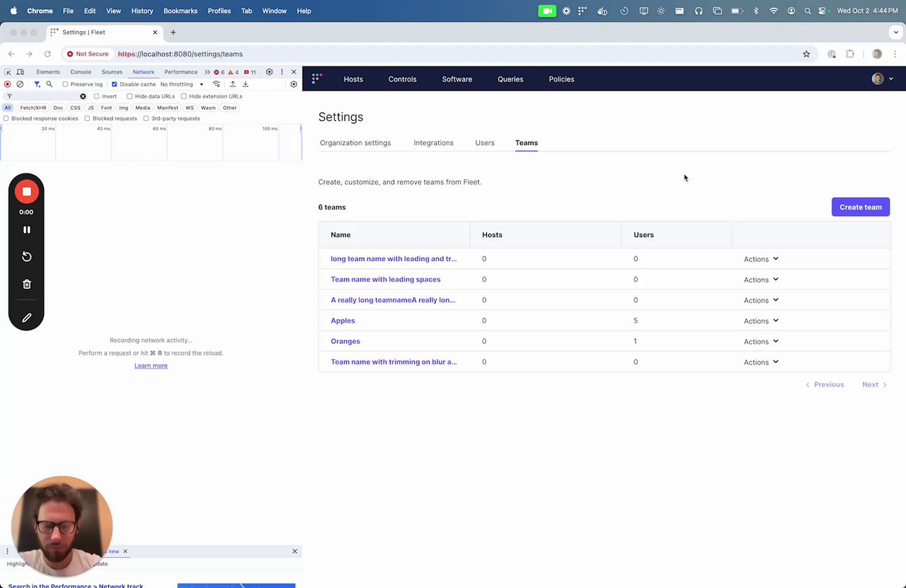Click the green camera icon in the menu bar
This screenshot has width=906, height=588.
click(x=547, y=11)
